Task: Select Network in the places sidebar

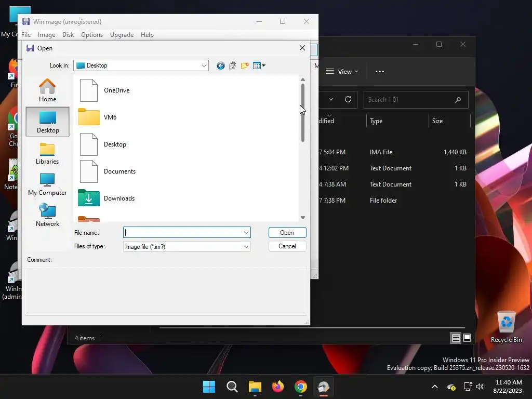Action: pyautogui.click(x=47, y=215)
